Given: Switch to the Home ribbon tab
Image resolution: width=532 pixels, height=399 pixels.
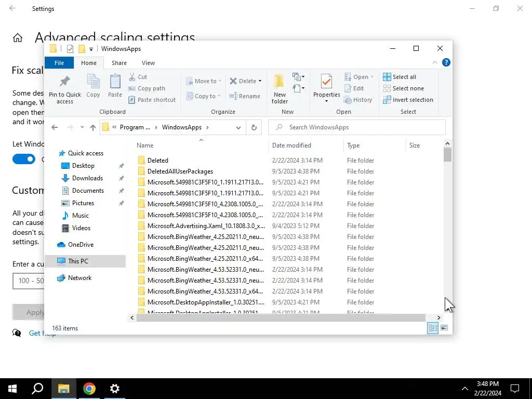Looking at the screenshot, I should [88, 63].
